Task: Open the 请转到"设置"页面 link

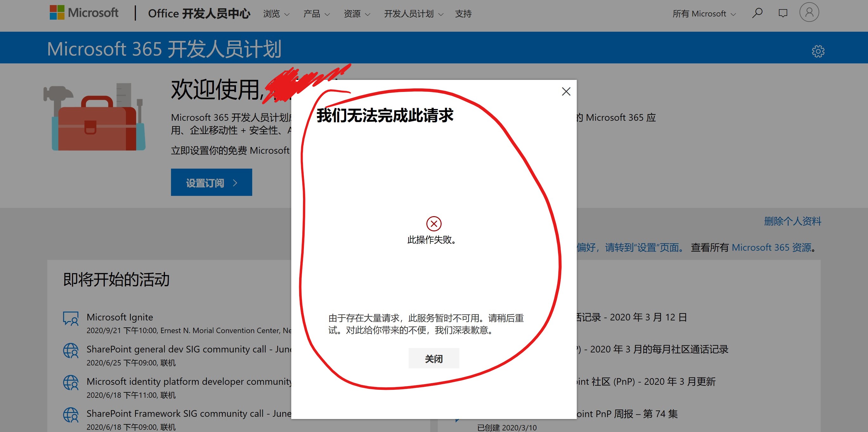Action: tap(644, 248)
